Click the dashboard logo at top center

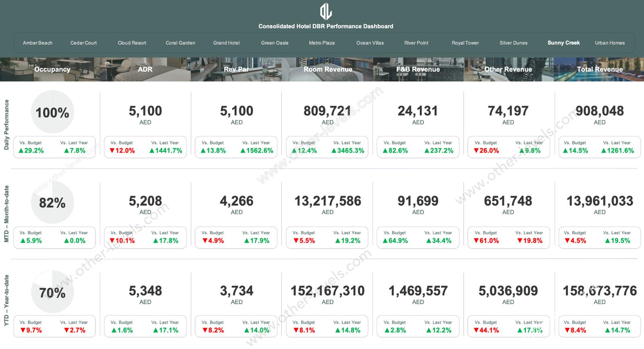326,11
